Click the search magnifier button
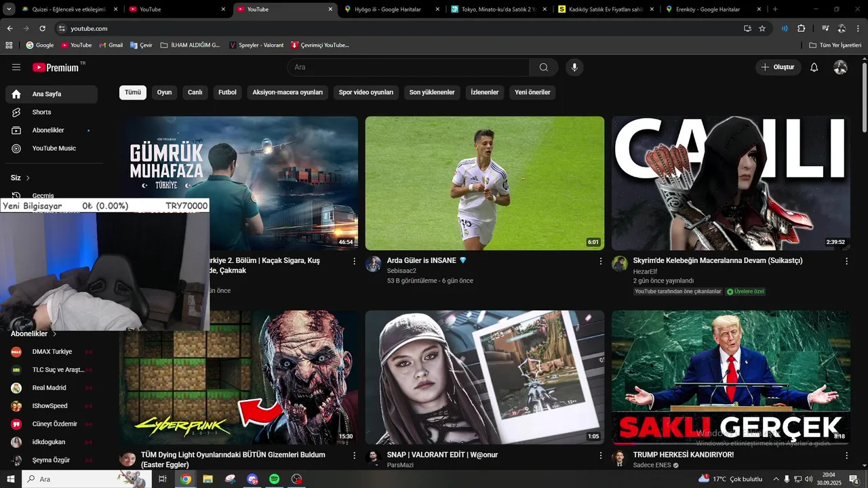Image resolution: width=868 pixels, height=488 pixels. point(544,67)
